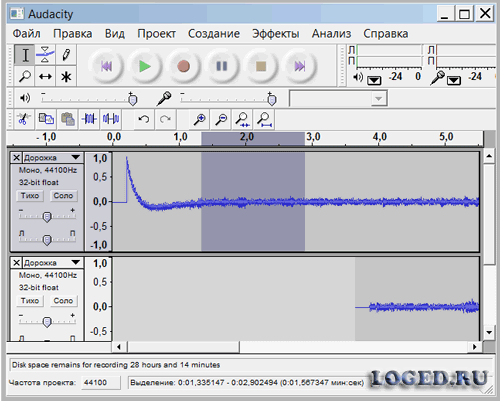Start playback with green Play button
500x401 pixels.
pos(145,66)
